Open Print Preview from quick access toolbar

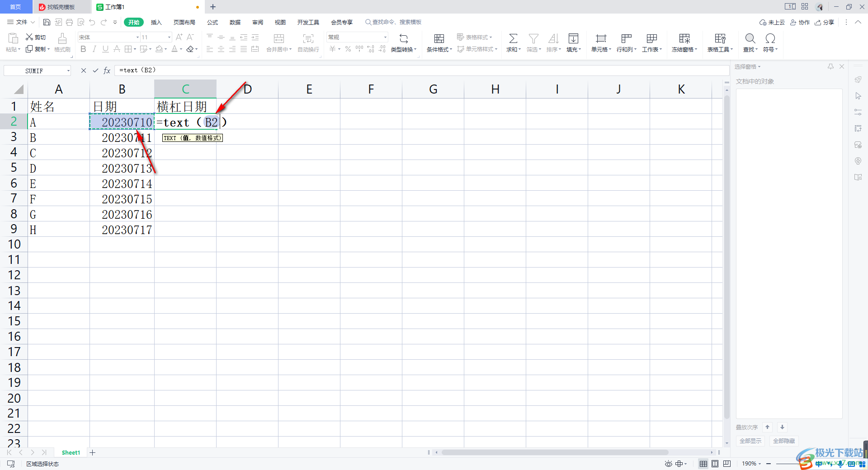tap(81, 22)
